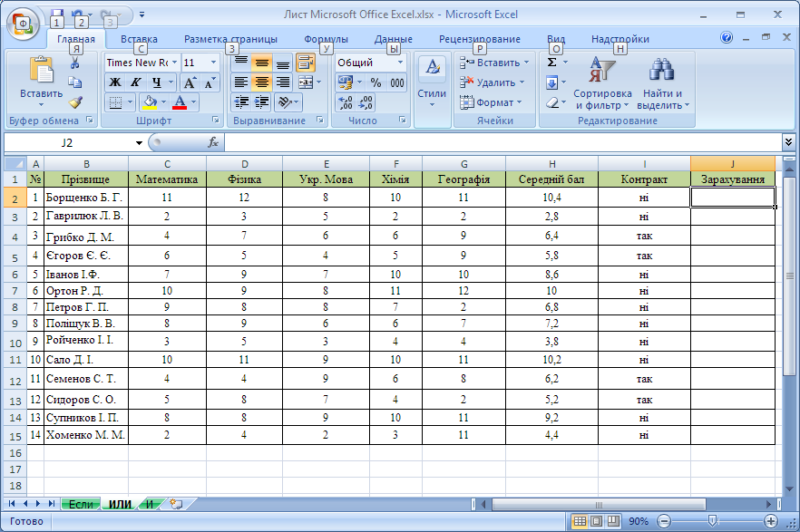Apply cell borders icon
The height and width of the screenshot is (532, 800).
pyautogui.click(x=115, y=102)
